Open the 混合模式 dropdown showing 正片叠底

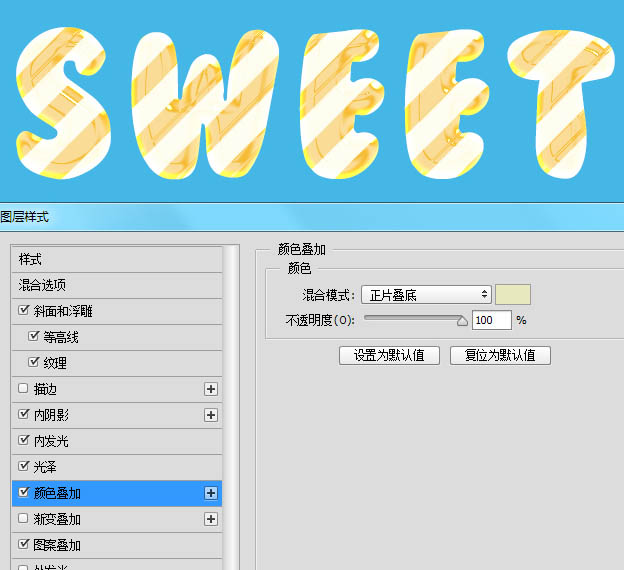[x=426, y=295]
